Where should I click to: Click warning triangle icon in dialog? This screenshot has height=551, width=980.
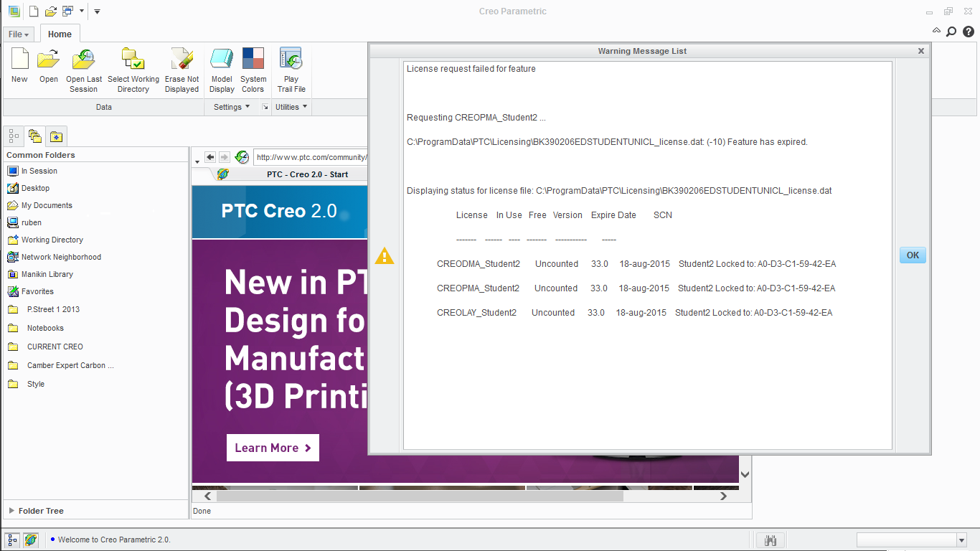click(x=385, y=255)
